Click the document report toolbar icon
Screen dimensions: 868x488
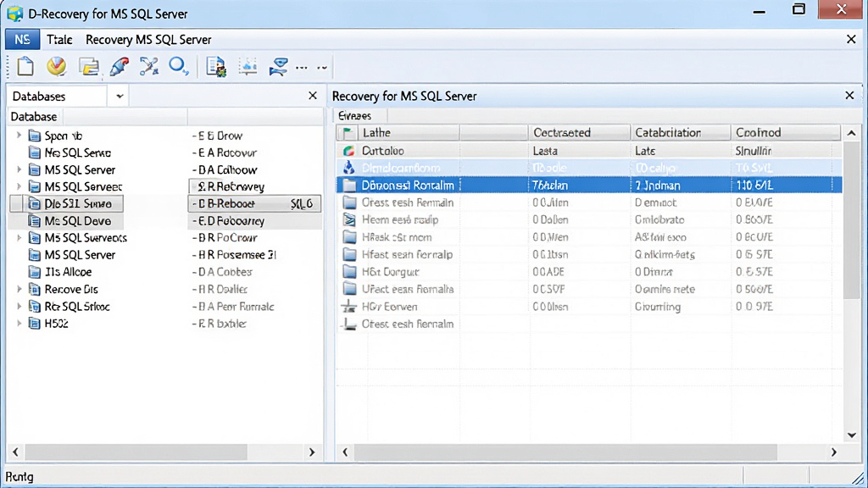(x=216, y=66)
